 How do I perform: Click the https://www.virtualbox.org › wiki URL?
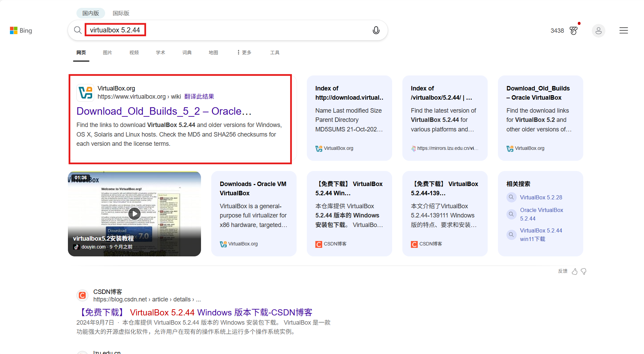click(x=139, y=97)
